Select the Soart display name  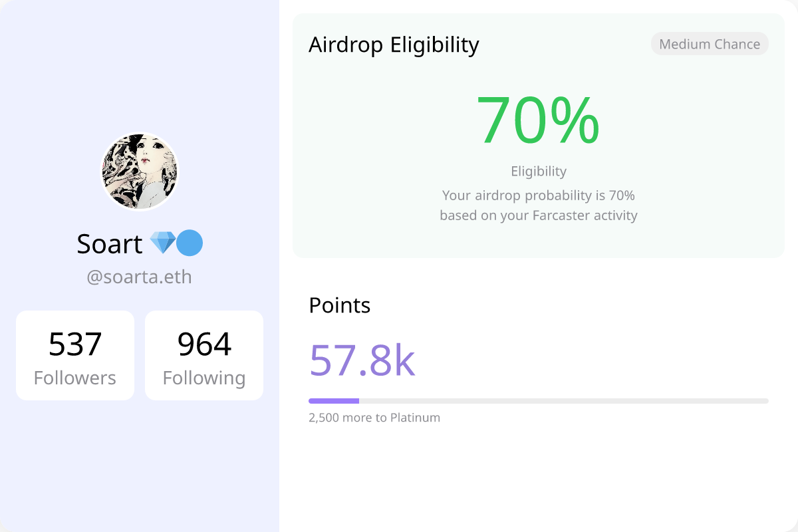pos(110,244)
